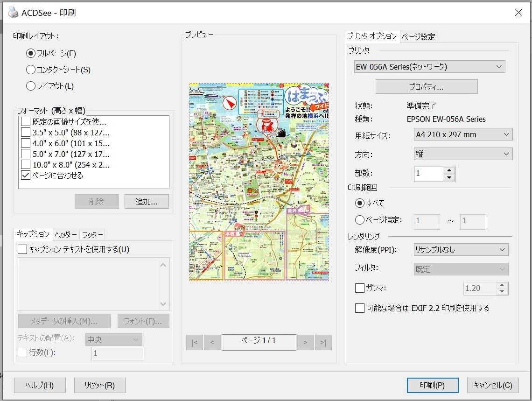Decrease the copies count with down arrow
Screen dimensions: 532x401
(x=449, y=178)
